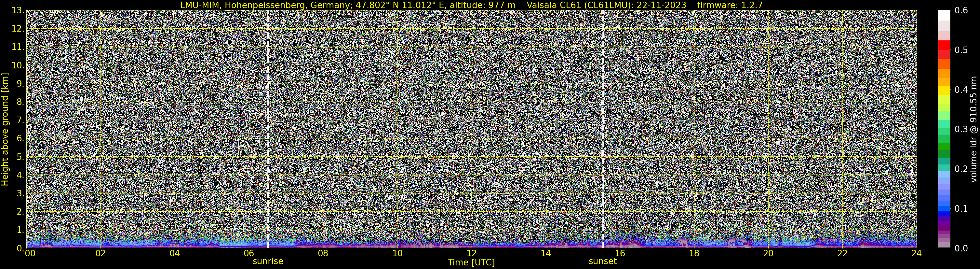Click the '11.' km tick on the height axis
This screenshot has height=269, width=980.
coord(18,47)
